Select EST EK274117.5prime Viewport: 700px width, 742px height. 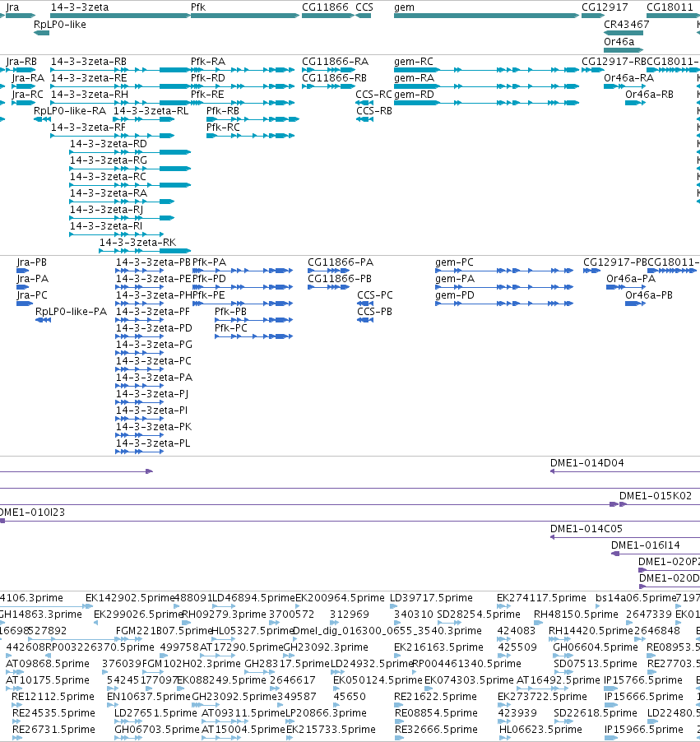pos(541,598)
